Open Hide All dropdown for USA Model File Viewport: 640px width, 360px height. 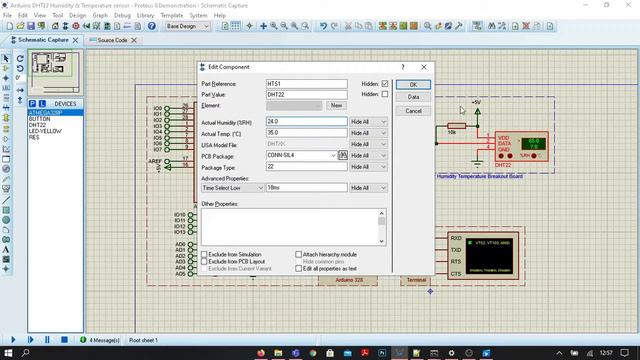(368, 144)
